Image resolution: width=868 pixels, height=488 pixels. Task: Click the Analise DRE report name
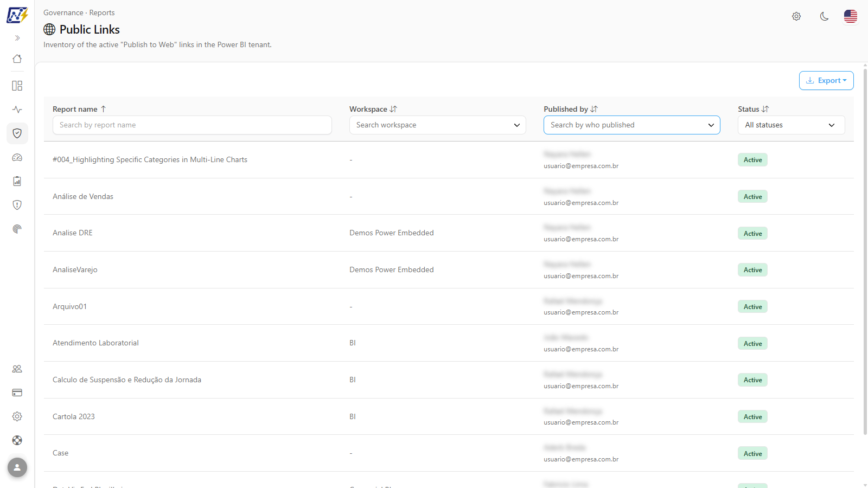click(73, 233)
